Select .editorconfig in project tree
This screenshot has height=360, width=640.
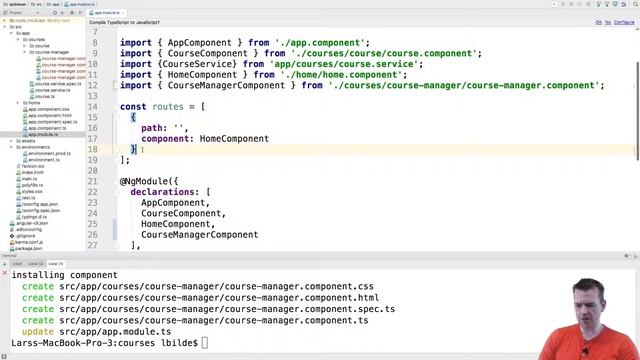click(26, 229)
